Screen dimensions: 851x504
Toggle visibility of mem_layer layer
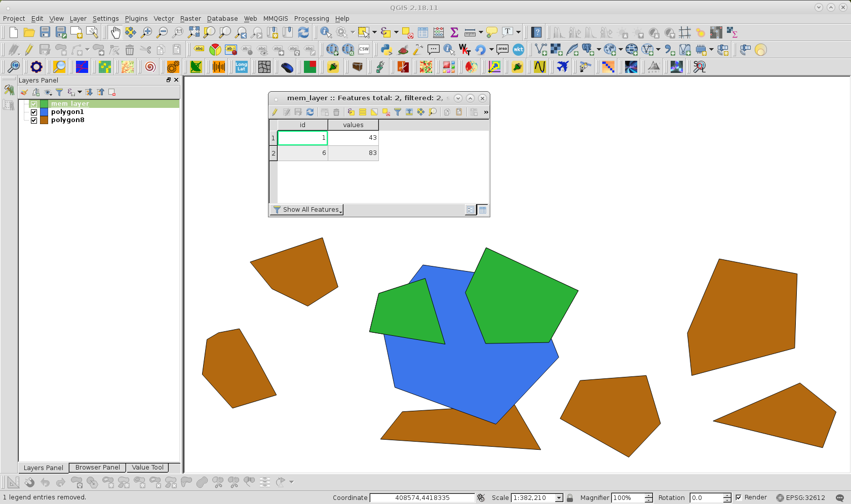click(x=34, y=104)
